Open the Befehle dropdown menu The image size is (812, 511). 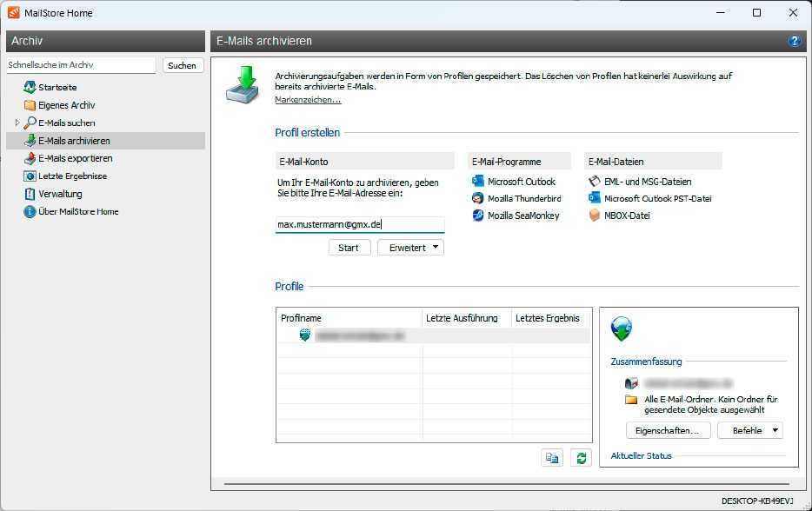click(750, 430)
